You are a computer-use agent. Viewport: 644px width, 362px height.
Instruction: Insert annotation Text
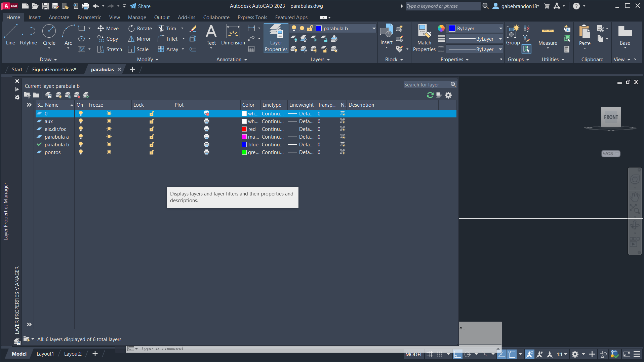pos(211,35)
